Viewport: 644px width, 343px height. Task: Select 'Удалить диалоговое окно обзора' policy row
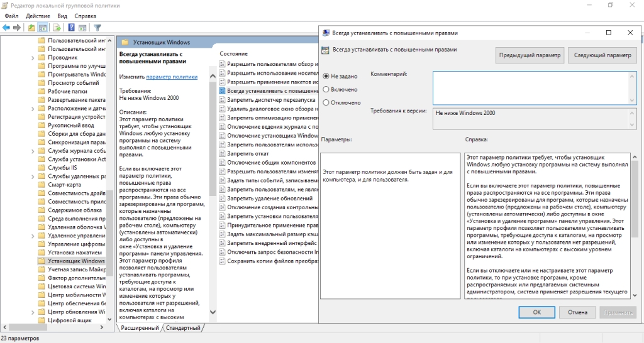269,109
